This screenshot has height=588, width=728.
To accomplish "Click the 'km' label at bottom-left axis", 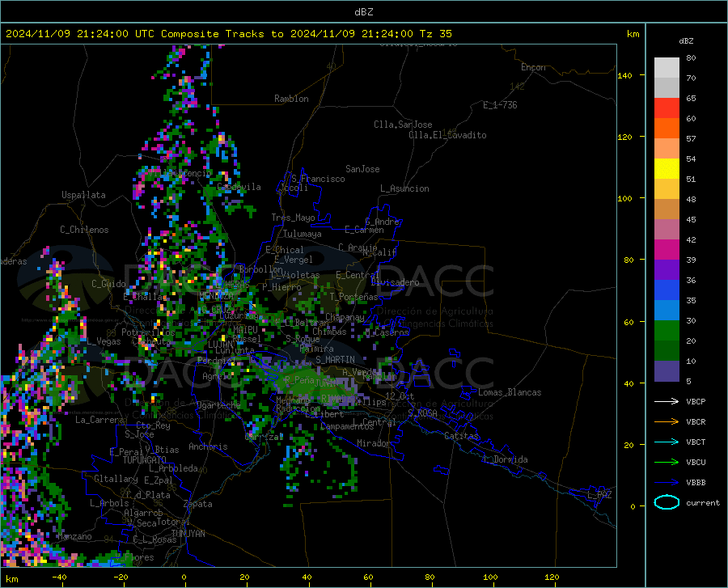I will pos(11,579).
